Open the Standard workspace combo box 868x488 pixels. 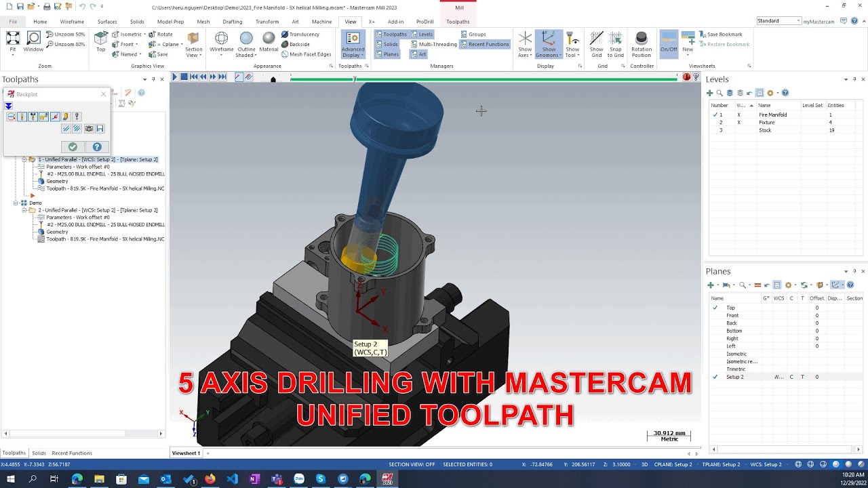coord(778,21)
